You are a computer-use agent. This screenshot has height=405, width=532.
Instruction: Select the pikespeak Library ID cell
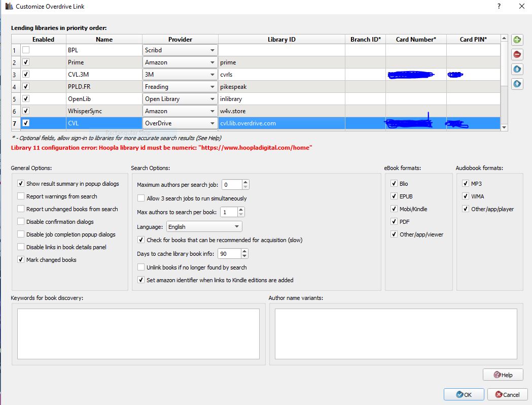281,87
